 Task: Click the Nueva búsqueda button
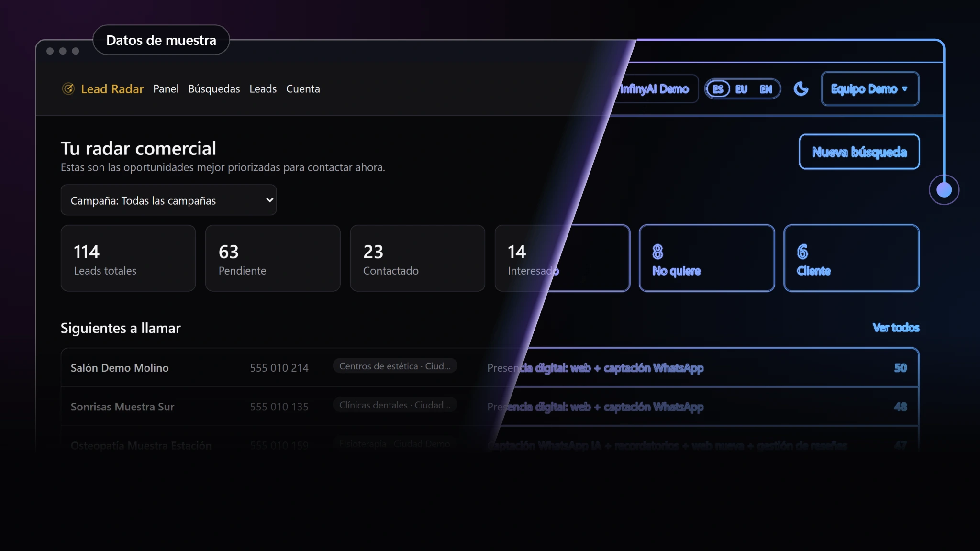[859, 152]
